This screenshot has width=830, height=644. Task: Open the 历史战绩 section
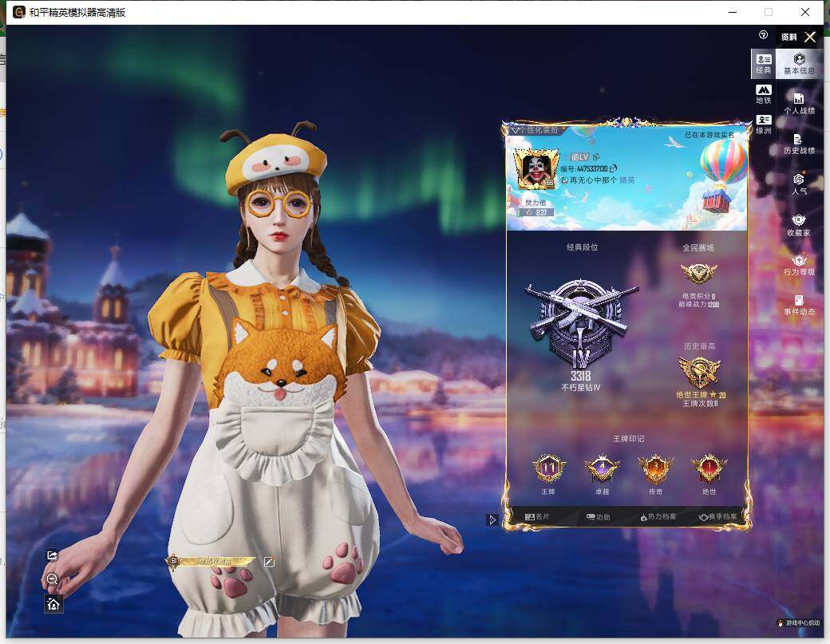[800, 144]
